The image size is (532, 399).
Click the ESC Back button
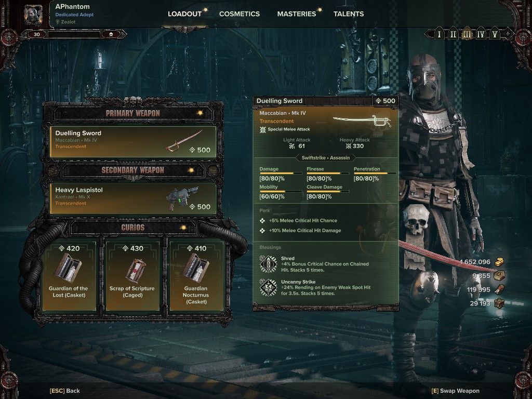point(65,391)
